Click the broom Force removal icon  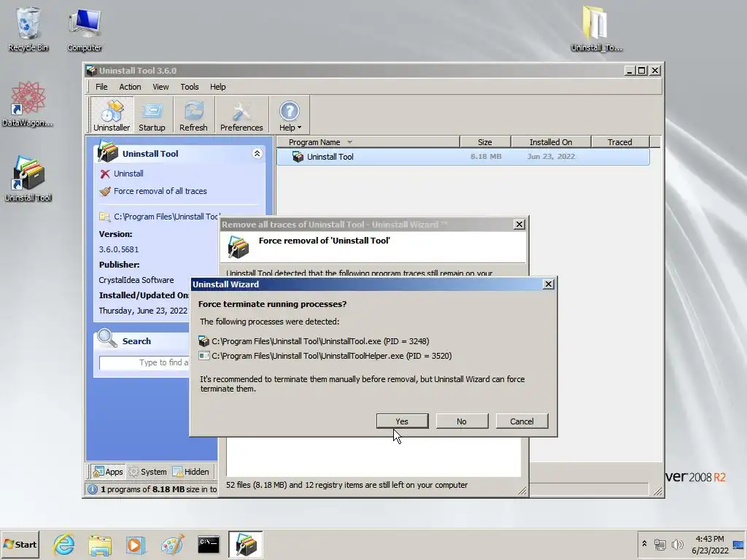coord(105,192)
